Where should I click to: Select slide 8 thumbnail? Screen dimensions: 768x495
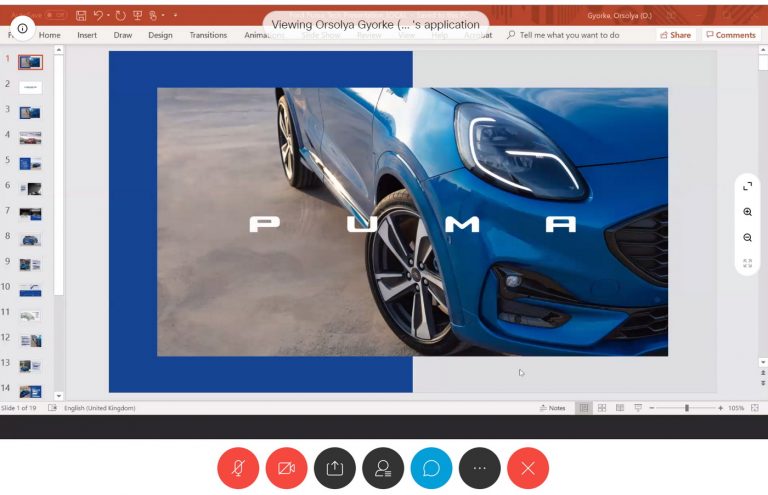point(30,239)
